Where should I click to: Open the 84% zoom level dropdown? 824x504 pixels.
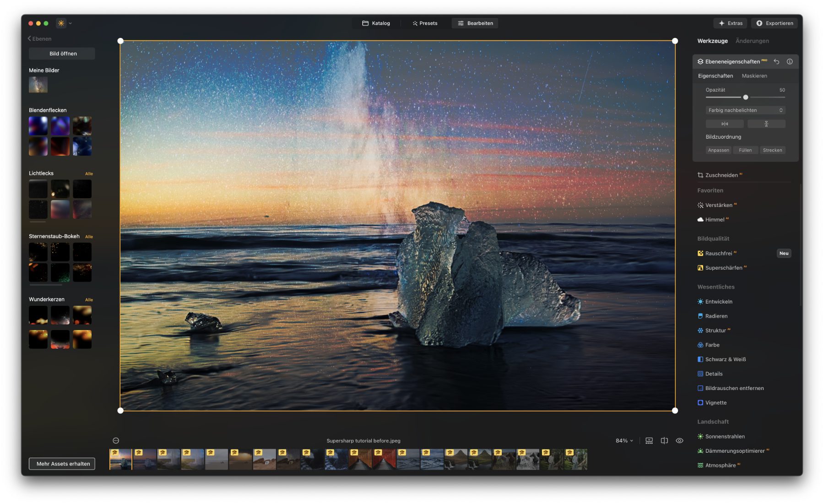pos(624,441)
